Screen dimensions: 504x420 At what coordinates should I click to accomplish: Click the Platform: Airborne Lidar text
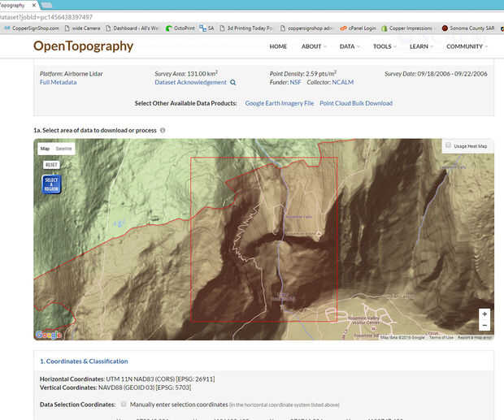(72, 74)
